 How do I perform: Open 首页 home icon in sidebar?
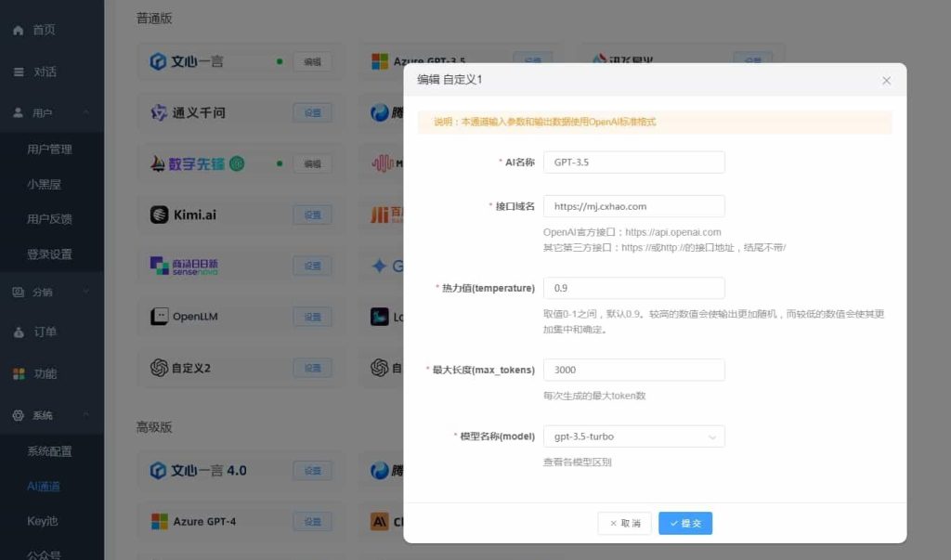click(19, 31)
